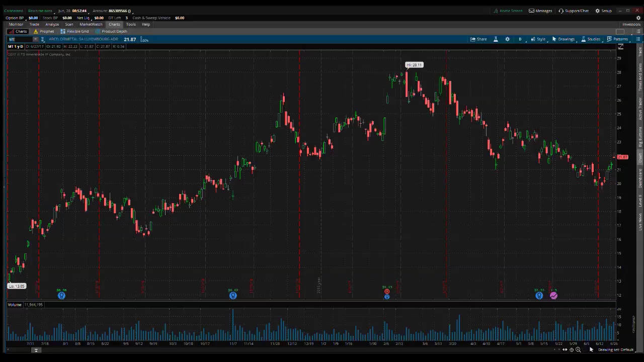Switch to the Analyze tab

pyautogui.click(x=52, y=24)
